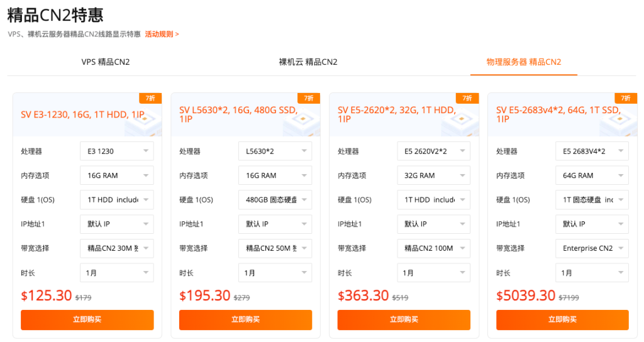Screen dimensions: 644x342
Task: Expand the 32G RAM memory dropdown
Action: click(x=434, y=175)
